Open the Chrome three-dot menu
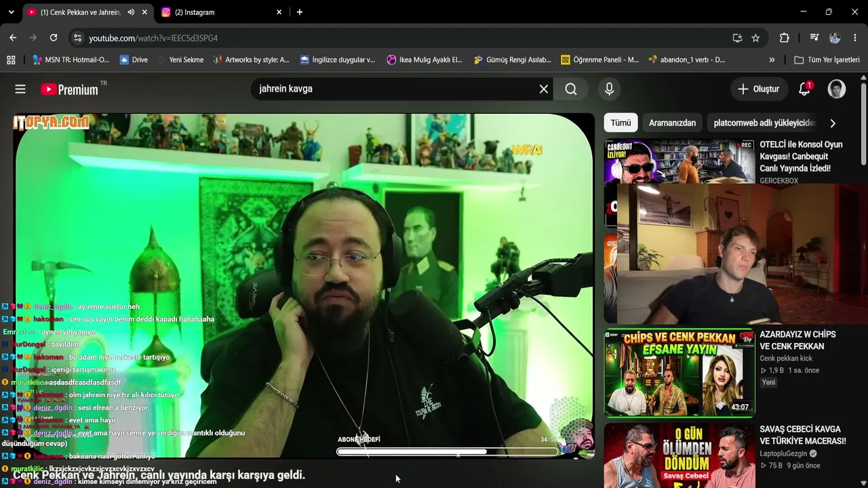The height and width of the screenshot is (488, 868). [854, 38]
